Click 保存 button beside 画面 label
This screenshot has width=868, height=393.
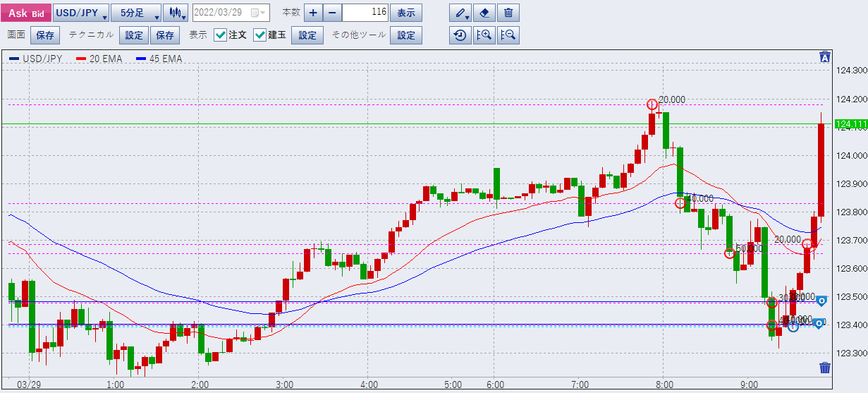(45, 35)
